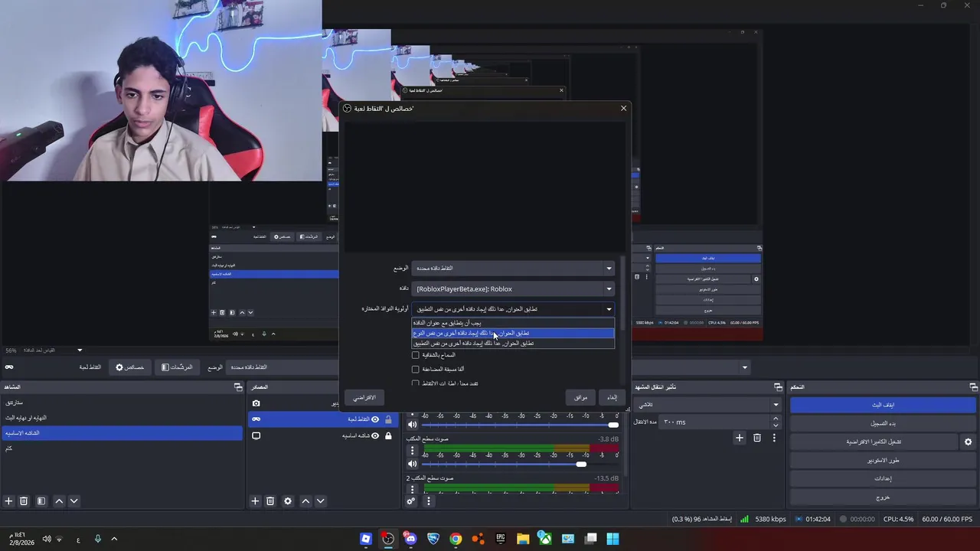Open Epic Games Launcher from the taskbar

coord(501,539)
